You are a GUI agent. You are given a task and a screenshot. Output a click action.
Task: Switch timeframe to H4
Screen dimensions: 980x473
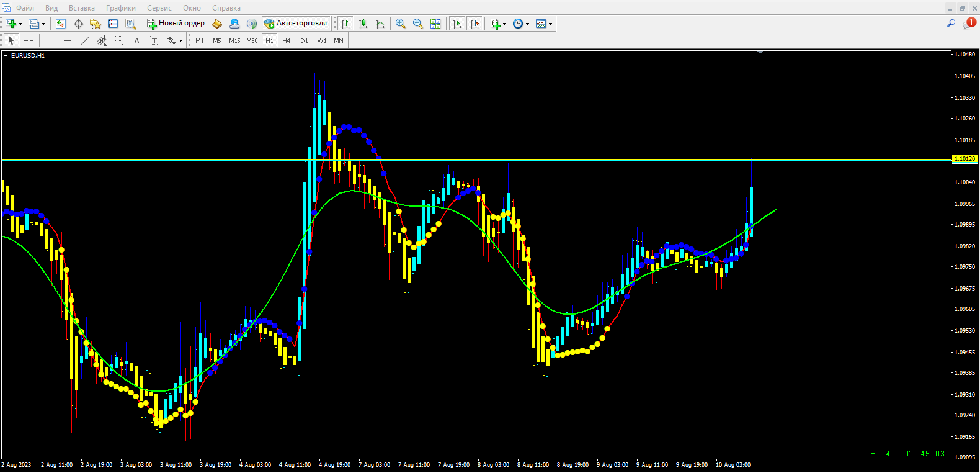(286, 40)
